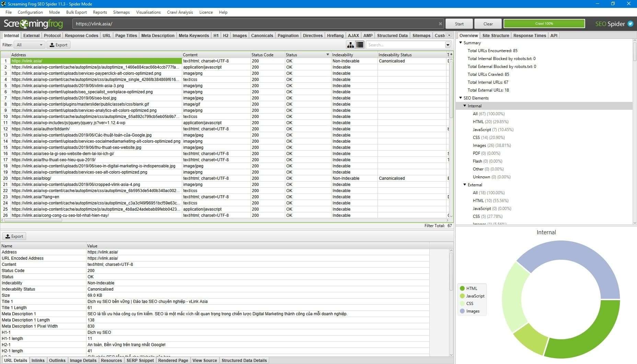Screen dimensions: 637x364
Task: Select Images (26) in the overview tree
Action: pyautogui.click(x=492, y=145)
